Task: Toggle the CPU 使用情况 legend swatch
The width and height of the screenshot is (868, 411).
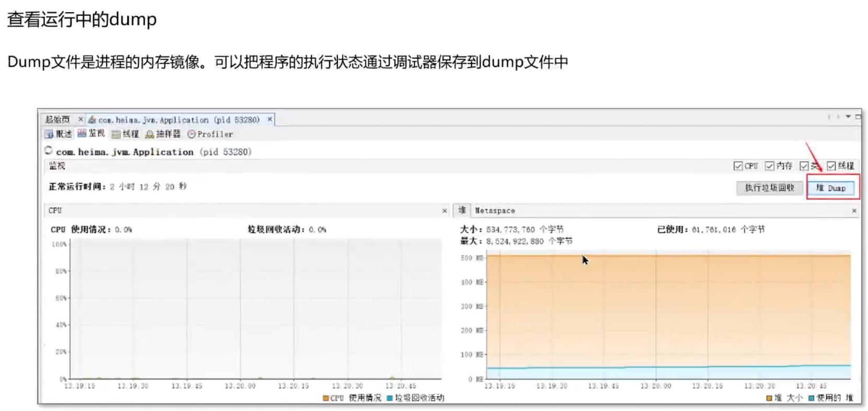Action: click(326, 398)
